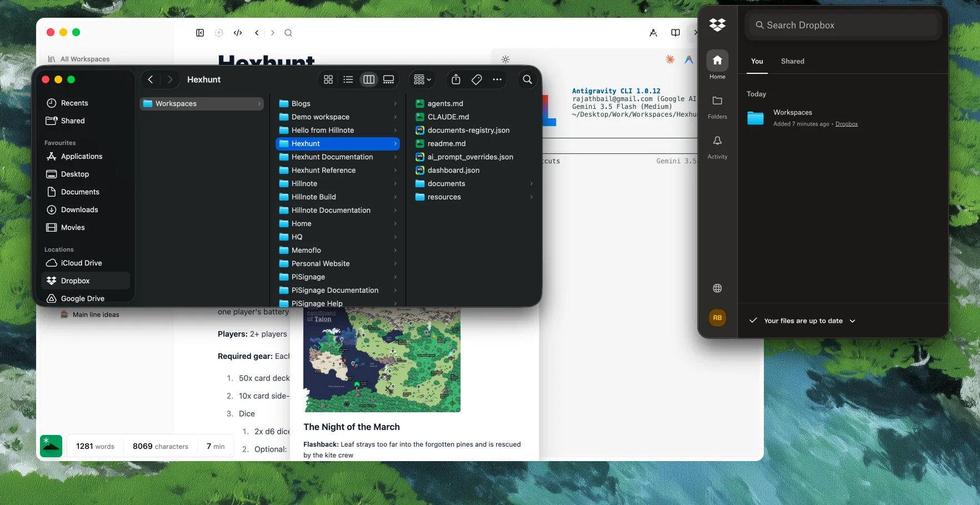
Task: Follow the Dropbox link under Workspaces
Action: click(x=847, y=124)
